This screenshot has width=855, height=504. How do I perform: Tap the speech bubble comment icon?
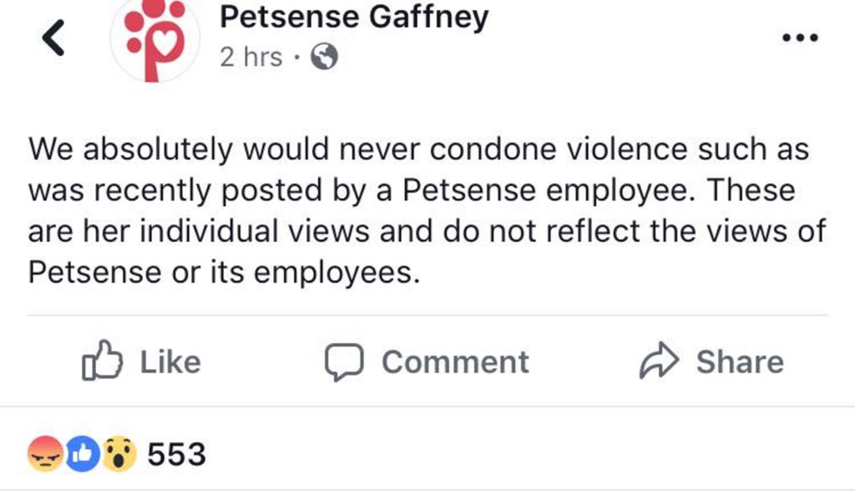click(344, 361)
